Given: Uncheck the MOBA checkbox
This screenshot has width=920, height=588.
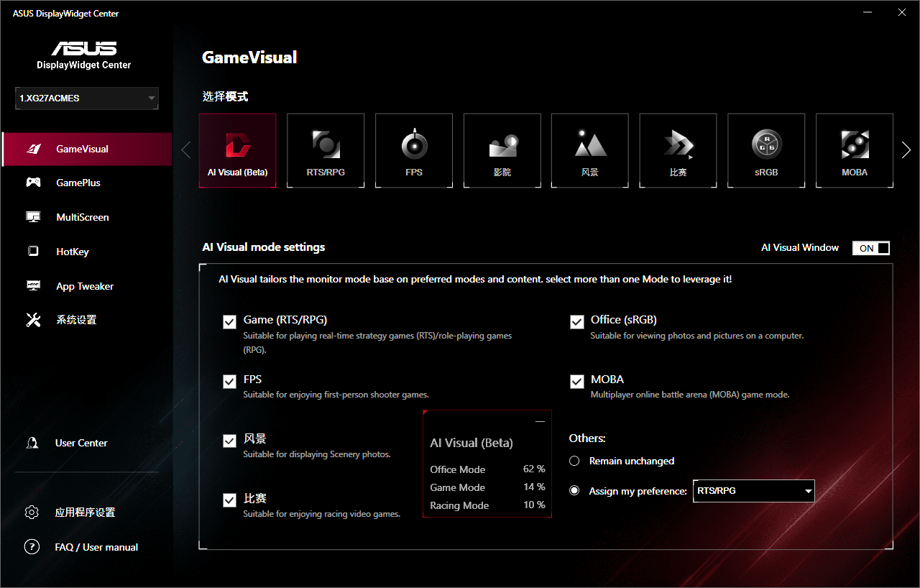Looking at the screenshot, I should 576,381.
